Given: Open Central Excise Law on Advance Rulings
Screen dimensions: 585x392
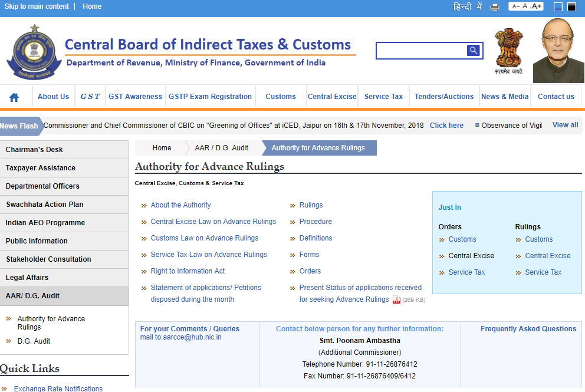Looking at the screenshot, I should tap(213, 222).
